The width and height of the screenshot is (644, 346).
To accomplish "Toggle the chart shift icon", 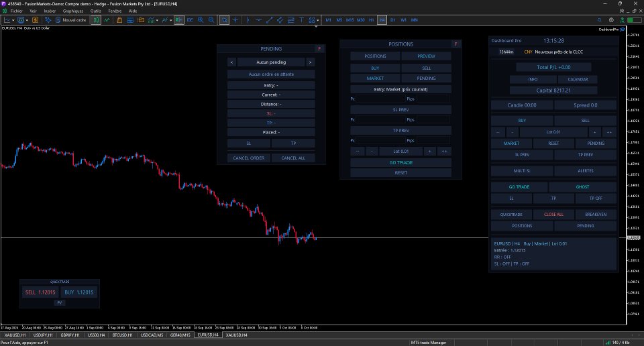I will pyautogui.click(x=179, y=19).
